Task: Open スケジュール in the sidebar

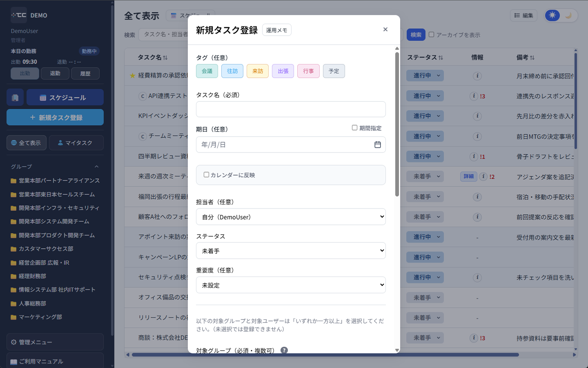Action: click(65, 98)
